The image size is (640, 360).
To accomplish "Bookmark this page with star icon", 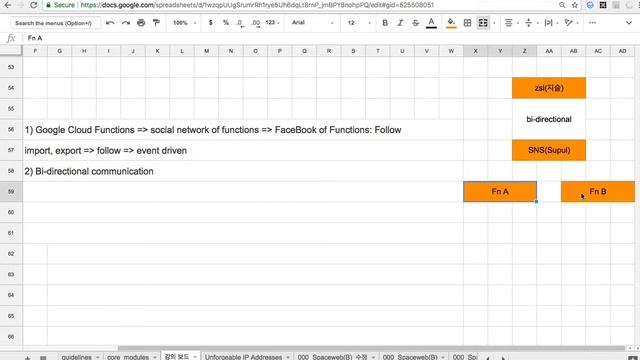I will pyautogui.click(x=575, y=5).
